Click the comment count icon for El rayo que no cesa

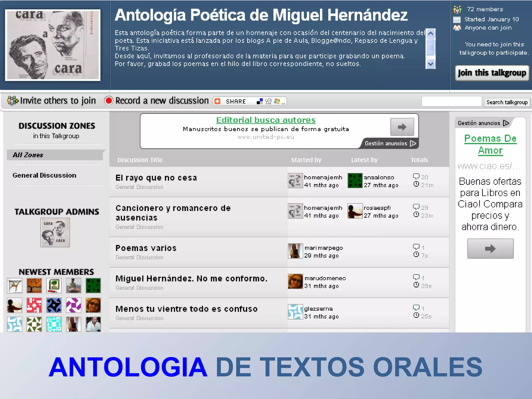coord(416,176)
